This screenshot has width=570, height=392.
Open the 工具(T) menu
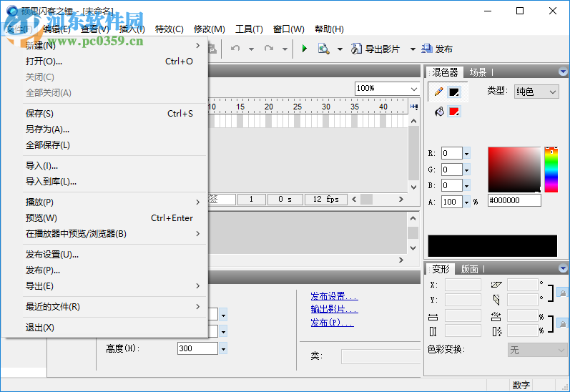click(x=249, y=29)
